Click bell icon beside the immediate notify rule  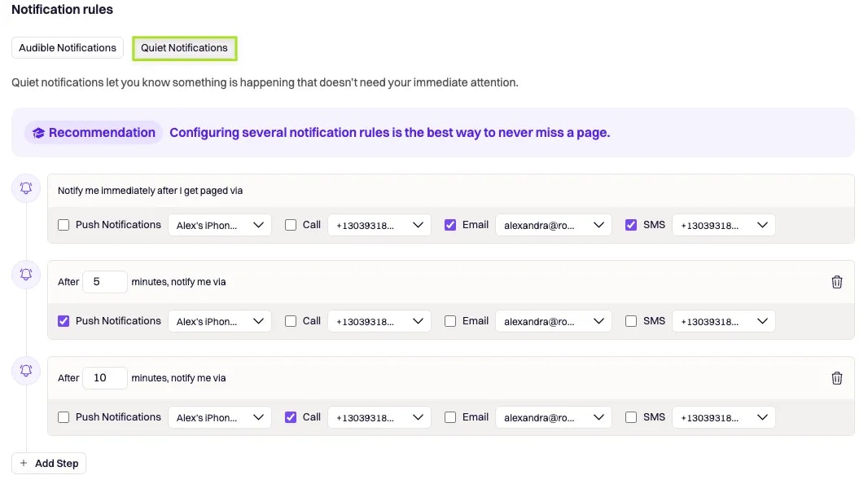pyautogui.click(x=26, y=188)
